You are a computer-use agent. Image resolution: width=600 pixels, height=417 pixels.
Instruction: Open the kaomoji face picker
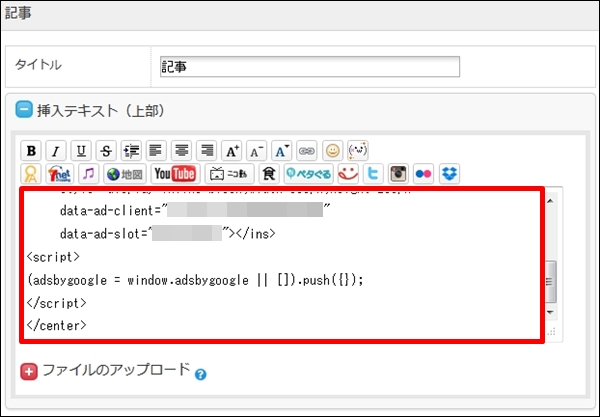pyautogui.click(x=357, y=151)
